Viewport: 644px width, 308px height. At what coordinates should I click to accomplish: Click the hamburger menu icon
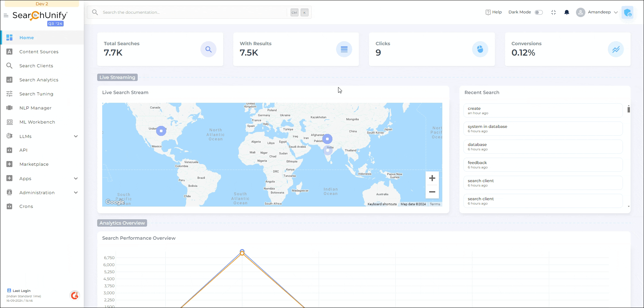[6, 15]
